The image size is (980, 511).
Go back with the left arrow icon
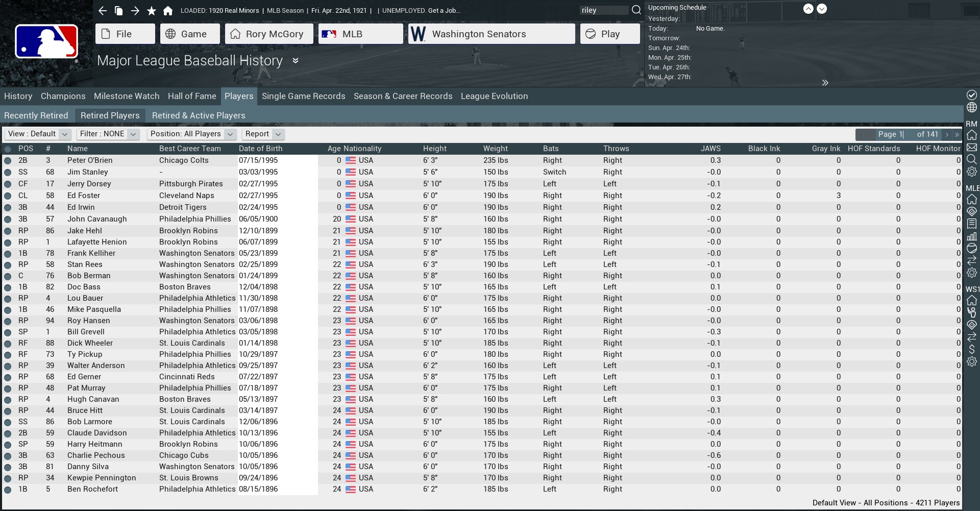(x=103, y=11)
